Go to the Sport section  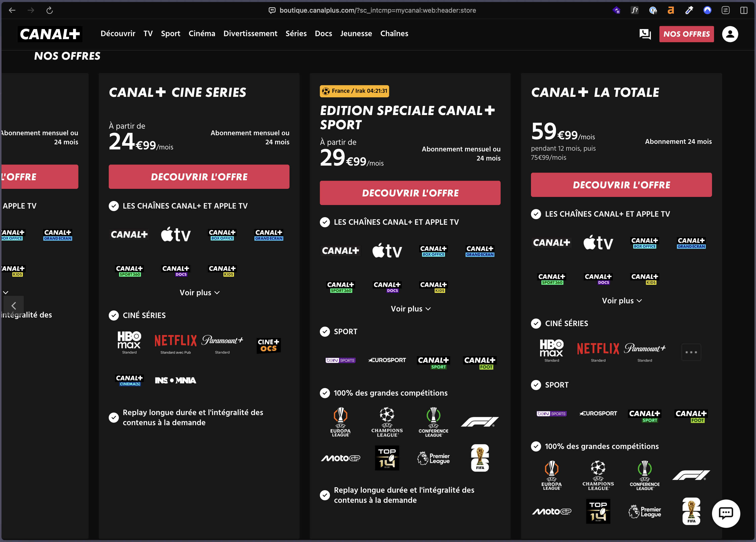(x=171, y=34)
